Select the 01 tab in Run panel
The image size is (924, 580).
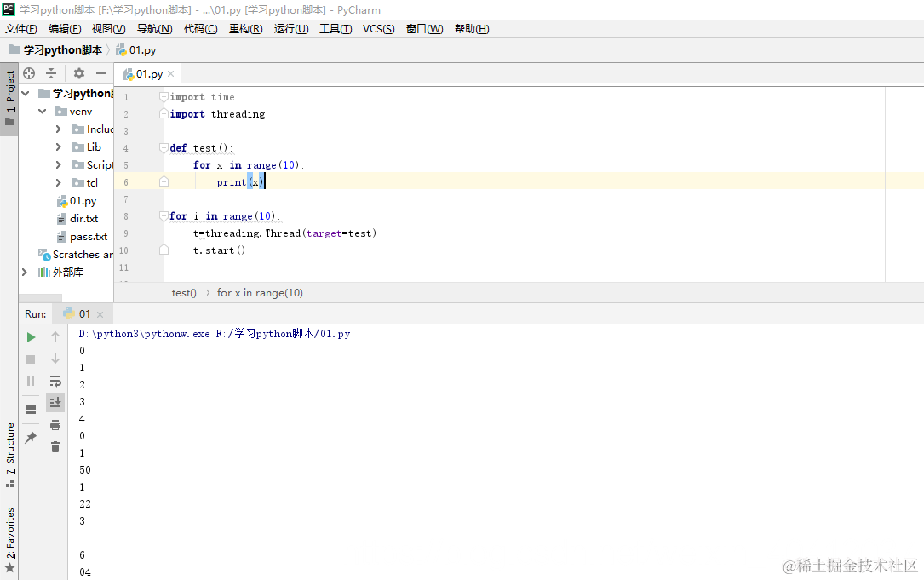coord(84,314)
